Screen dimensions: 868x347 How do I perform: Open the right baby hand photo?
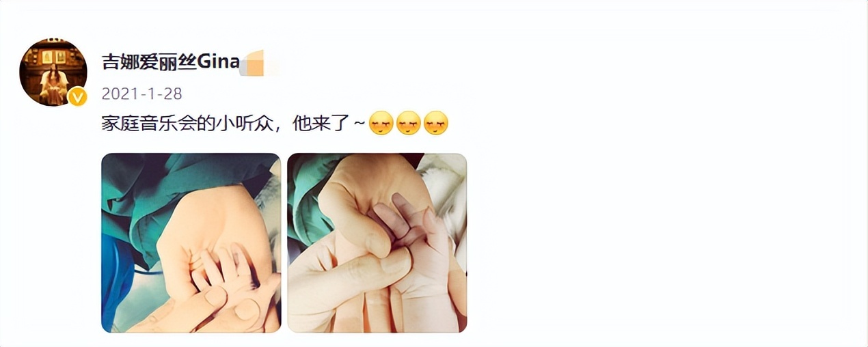377,243
